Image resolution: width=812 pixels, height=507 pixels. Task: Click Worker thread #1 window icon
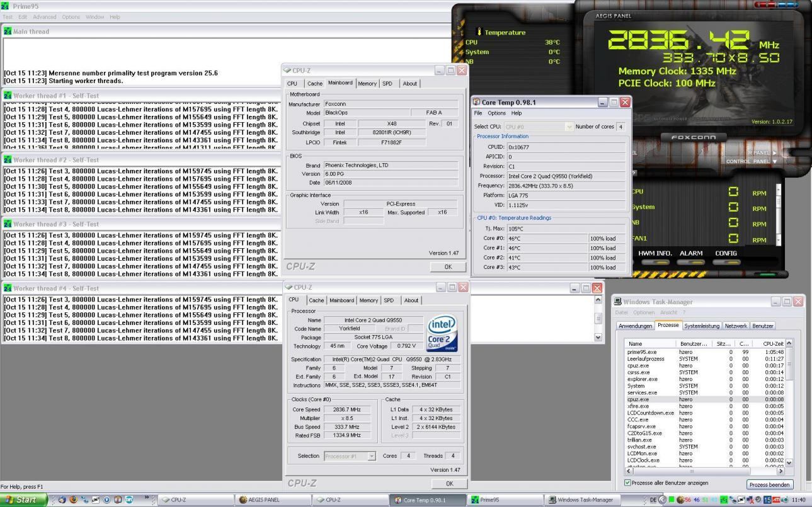pyautogui.click(x=8, y=96)
